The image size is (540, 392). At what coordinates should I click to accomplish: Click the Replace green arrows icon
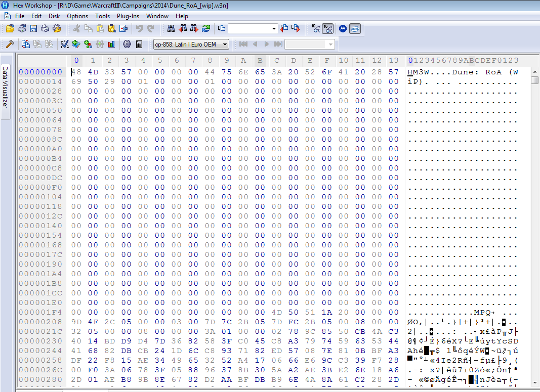206,28
